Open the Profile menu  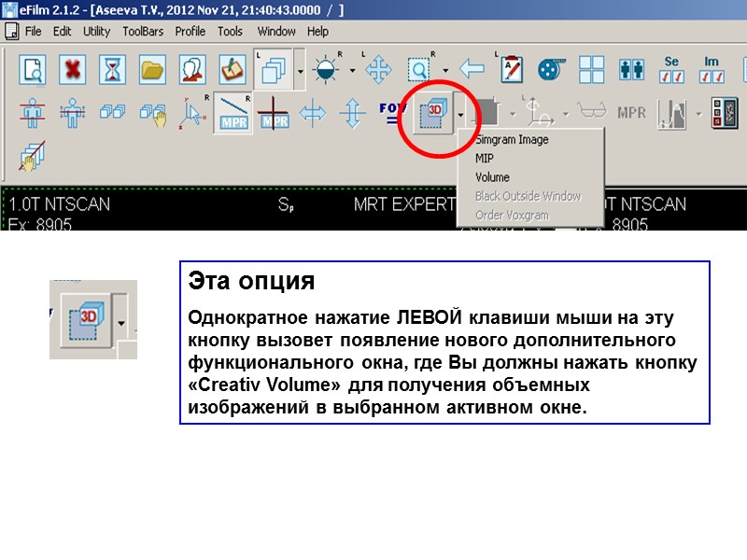pos(190,32)
